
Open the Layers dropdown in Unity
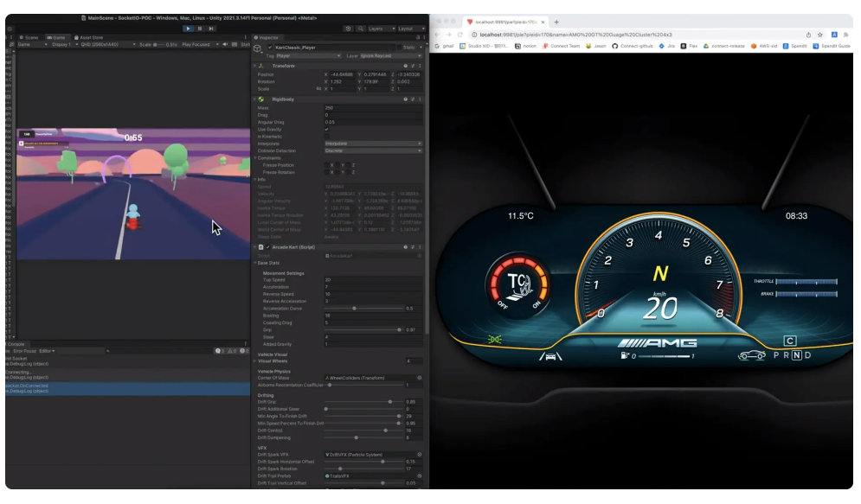381,29
